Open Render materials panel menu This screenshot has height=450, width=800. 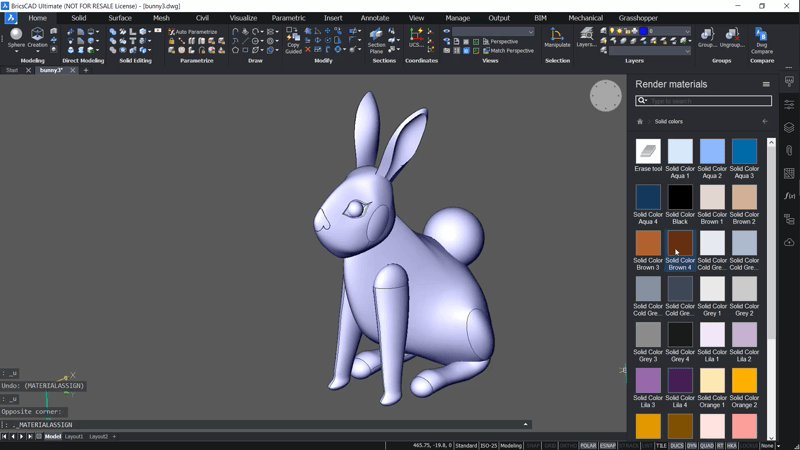[766, 84]
